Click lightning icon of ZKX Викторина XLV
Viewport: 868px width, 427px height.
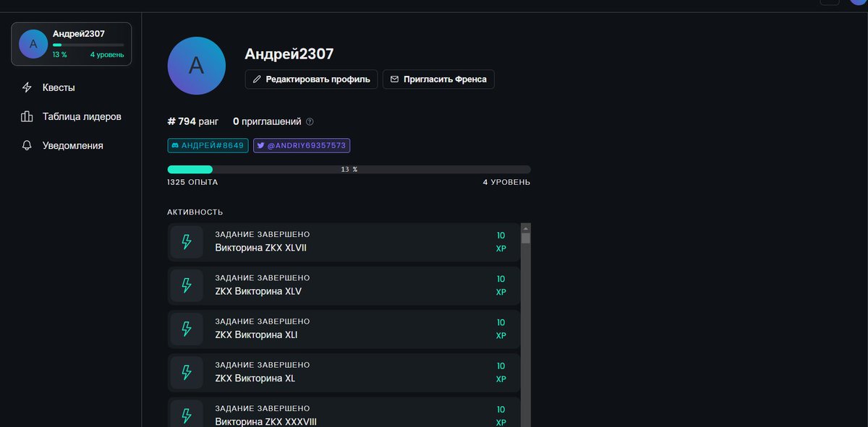point(187,285)
